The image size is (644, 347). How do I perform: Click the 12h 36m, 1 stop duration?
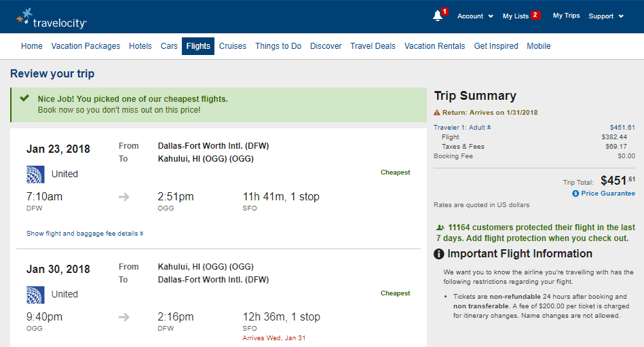[x=282, y=317]
